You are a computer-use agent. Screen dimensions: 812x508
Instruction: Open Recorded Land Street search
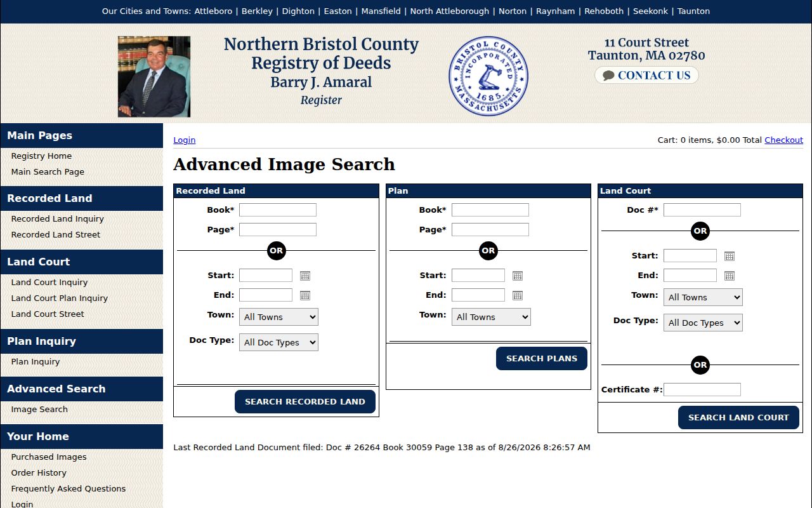click(56, 234)
